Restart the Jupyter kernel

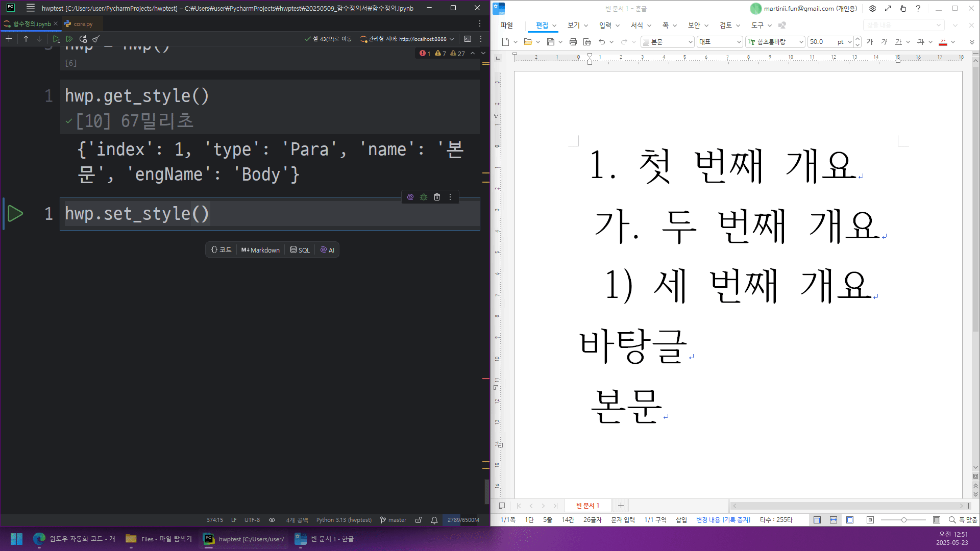(x=83, y=39)
